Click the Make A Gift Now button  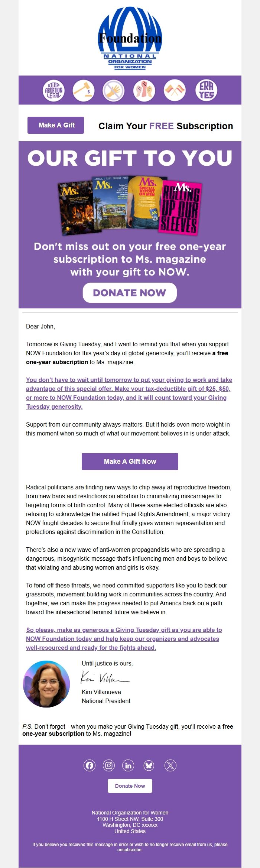pos(130,461)
